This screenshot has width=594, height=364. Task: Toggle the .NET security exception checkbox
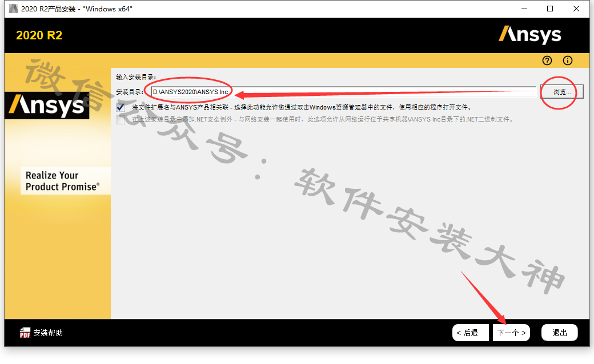pyautogui.click(x=121, y=120)
